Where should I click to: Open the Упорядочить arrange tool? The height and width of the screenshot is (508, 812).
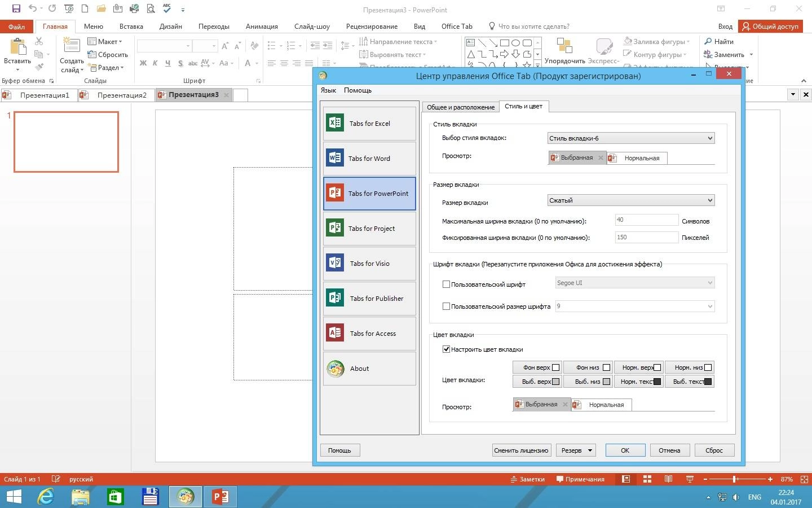pyautogui.click(x=564, y=51)
